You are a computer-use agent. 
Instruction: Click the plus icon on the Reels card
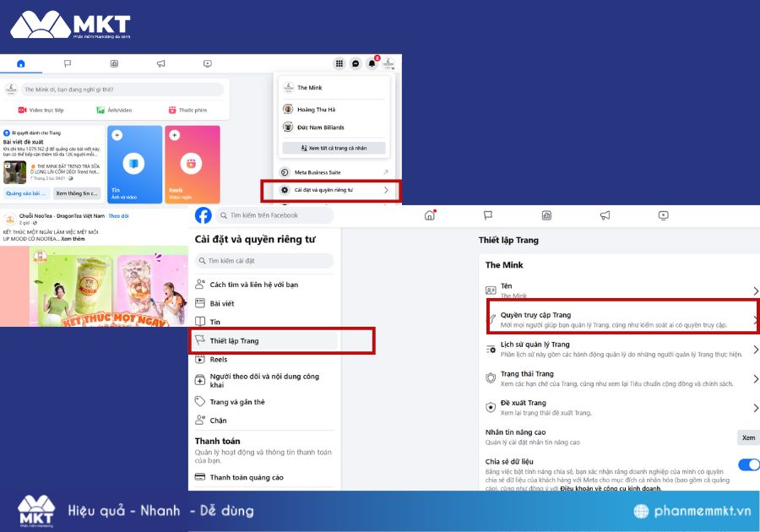(x=175, y=135)
